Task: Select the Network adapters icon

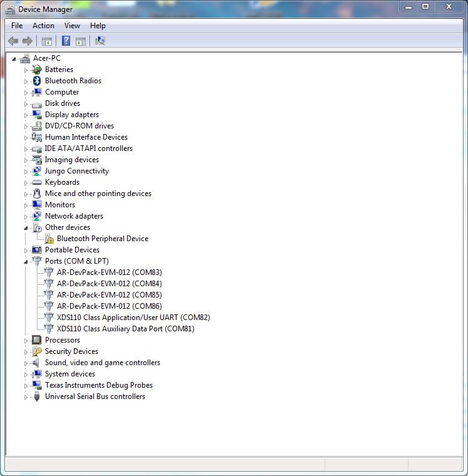Action: (37, 216)
